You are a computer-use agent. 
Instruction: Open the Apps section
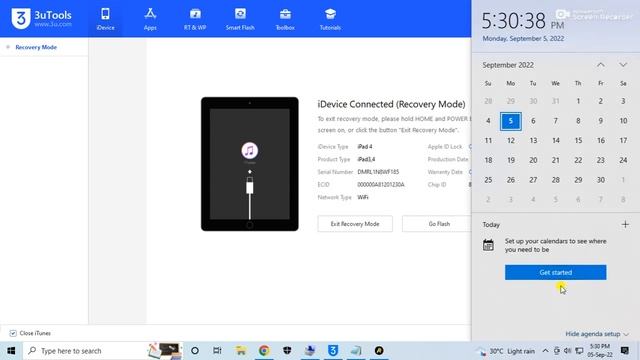(x=150, y=19)
